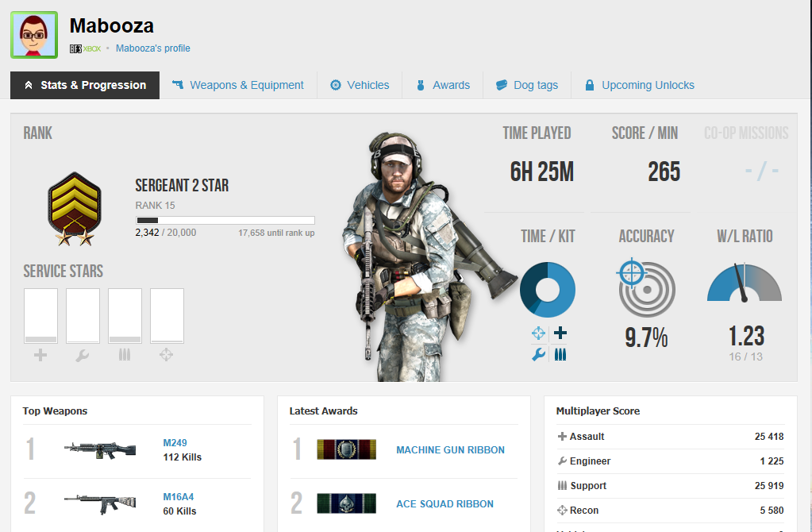
Task: Open the Ace Squad Ribbon award link
Action: pos(444,504)
